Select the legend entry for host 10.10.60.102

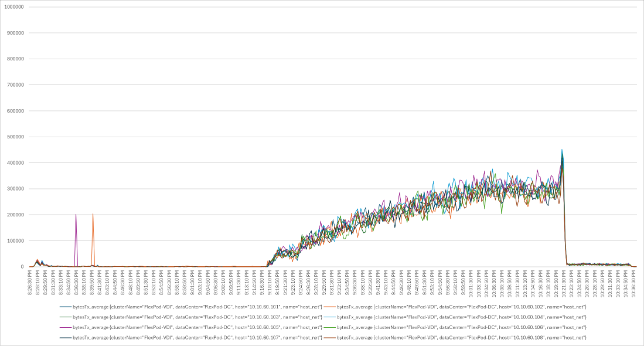(x=455, y=307)
